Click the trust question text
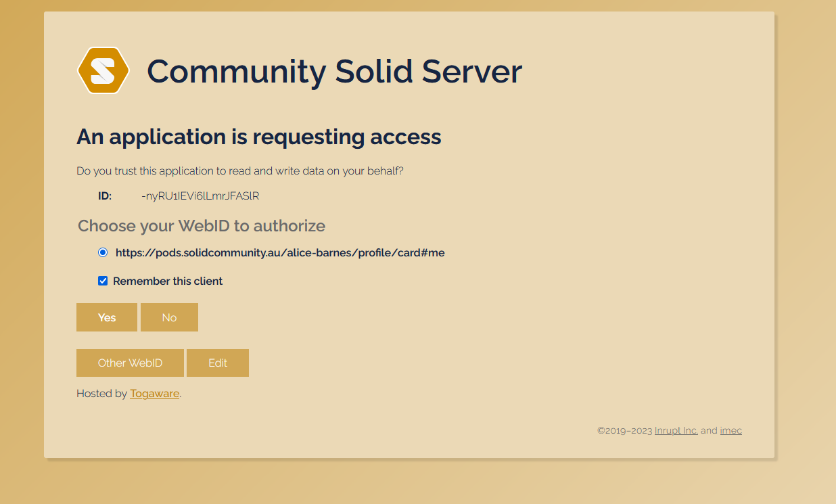This screenshot has height=504, width=836. (240, 170)
